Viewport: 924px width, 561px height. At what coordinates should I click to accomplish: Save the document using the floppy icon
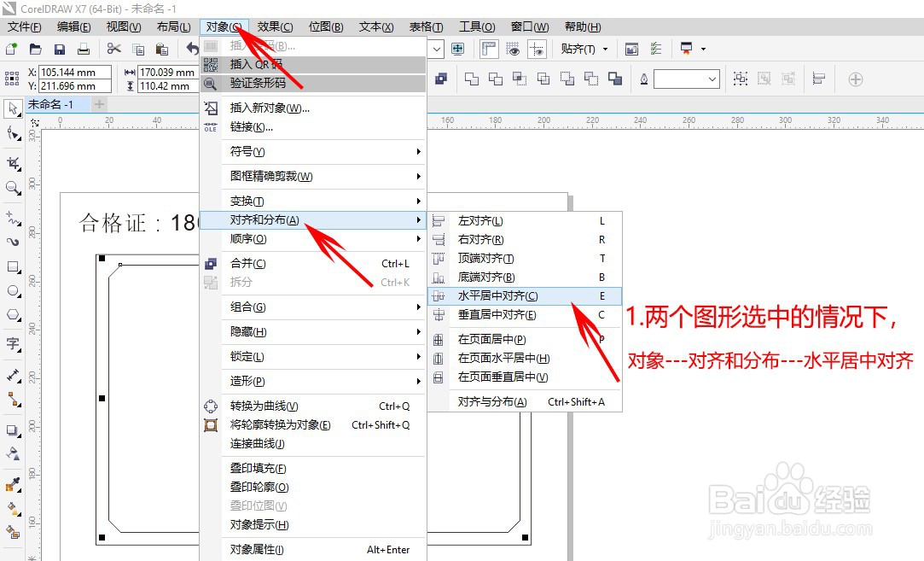pyautogui.click(x=60, y=49)
